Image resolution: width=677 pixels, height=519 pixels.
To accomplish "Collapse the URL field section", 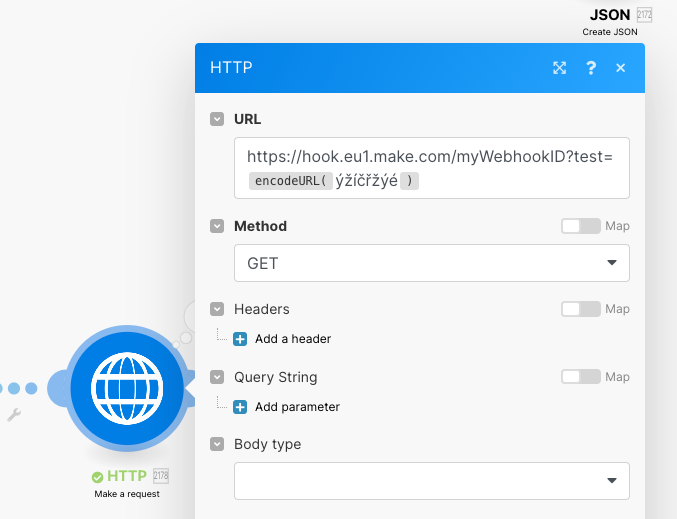I will coord(217,119).
